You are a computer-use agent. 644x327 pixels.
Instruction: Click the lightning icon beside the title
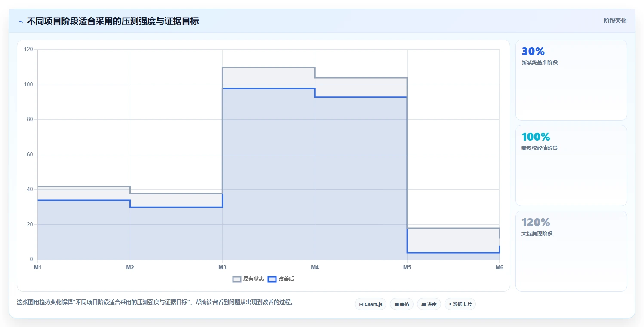(x=20, y=21)
